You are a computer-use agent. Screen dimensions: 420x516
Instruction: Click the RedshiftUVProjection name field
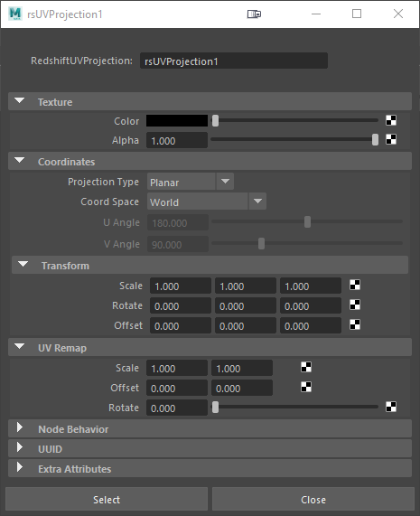[234, 61]
